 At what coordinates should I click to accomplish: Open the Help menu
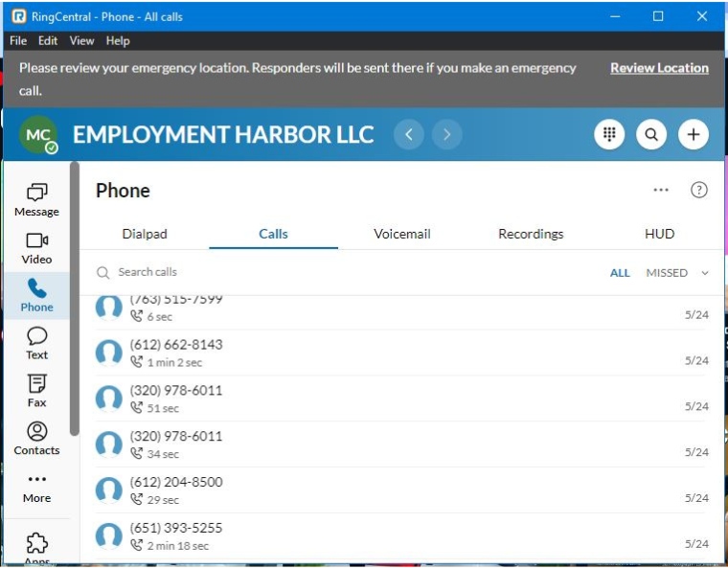(118, 41)
